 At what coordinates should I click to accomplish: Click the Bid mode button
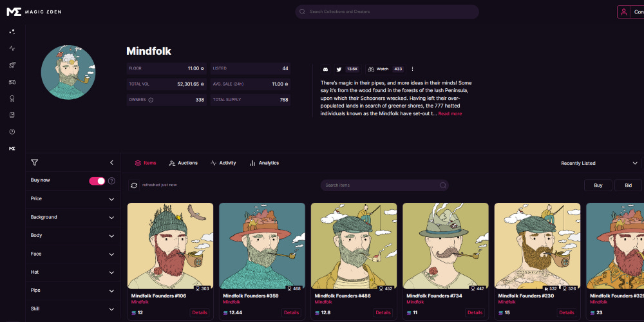629,185
